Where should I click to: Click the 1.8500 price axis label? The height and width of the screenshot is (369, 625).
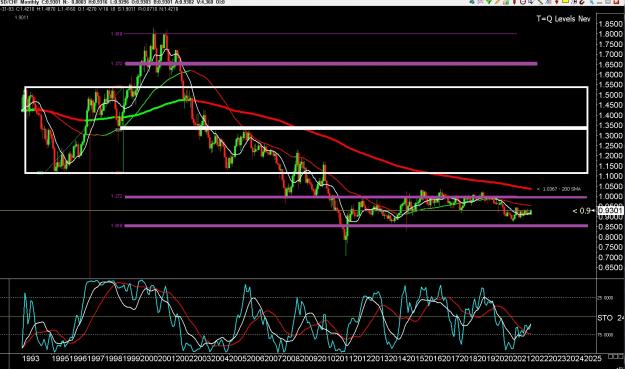[x=610, y=24]
